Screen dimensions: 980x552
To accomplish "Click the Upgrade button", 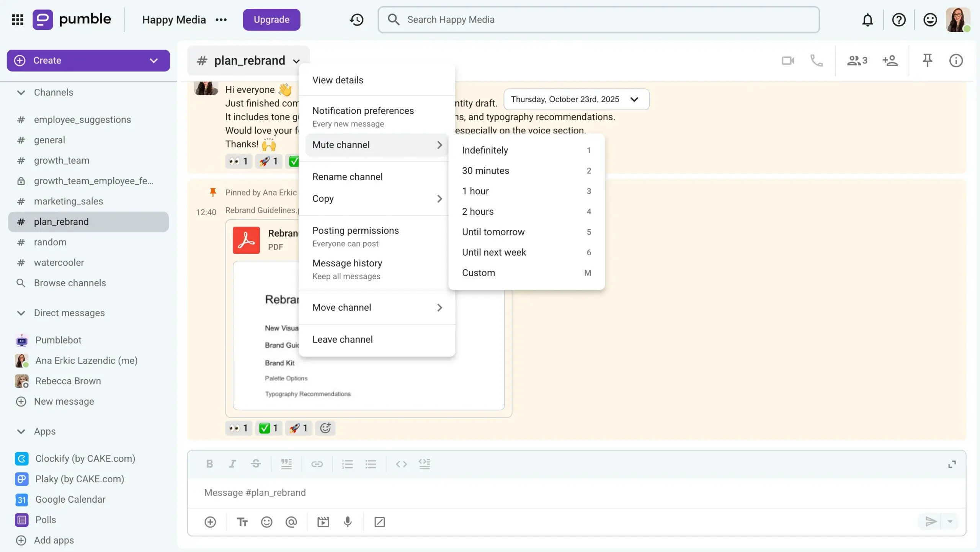I will pos(271,20).
